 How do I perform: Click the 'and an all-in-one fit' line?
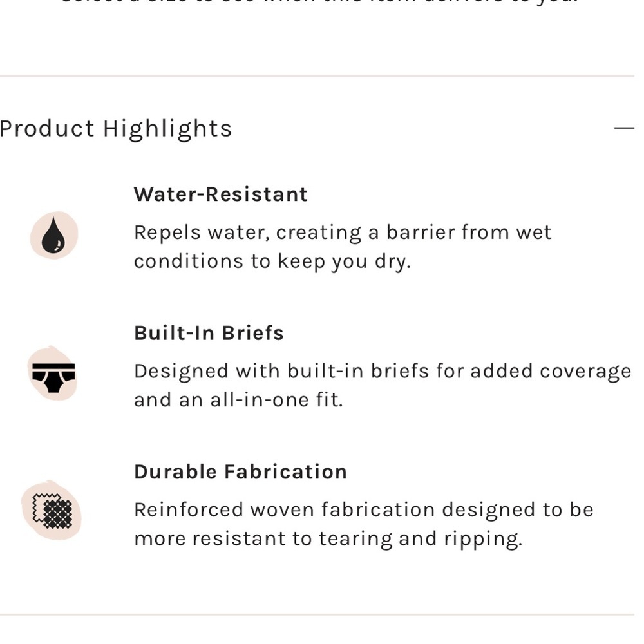point(238,400)
